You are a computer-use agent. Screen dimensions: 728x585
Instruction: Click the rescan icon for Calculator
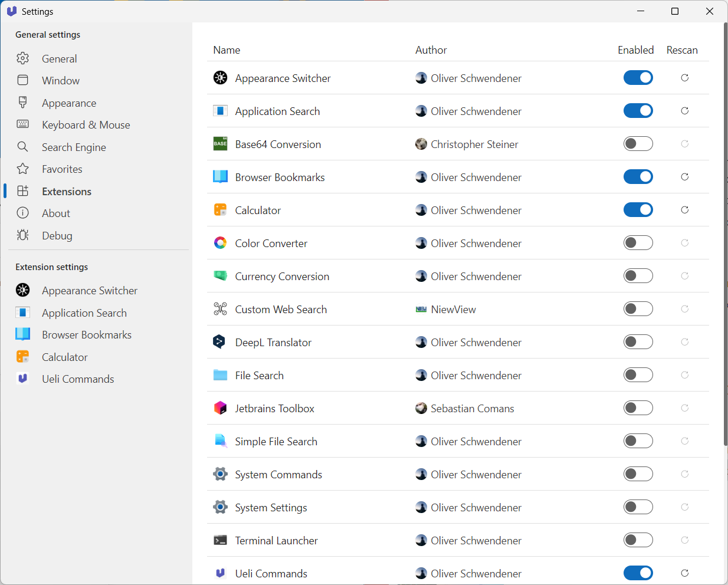point(684,210)
